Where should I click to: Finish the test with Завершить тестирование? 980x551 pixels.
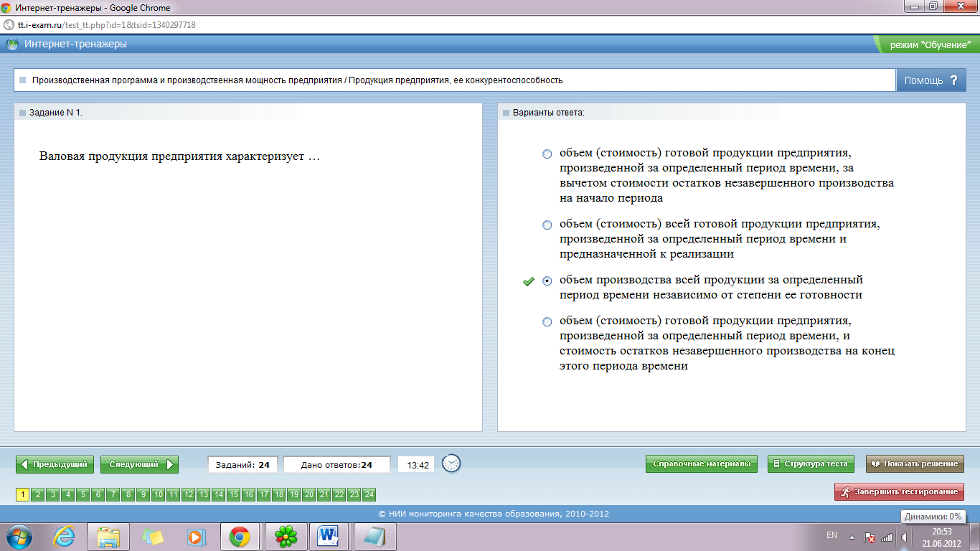pyautogui.click(x=899, y=492)
